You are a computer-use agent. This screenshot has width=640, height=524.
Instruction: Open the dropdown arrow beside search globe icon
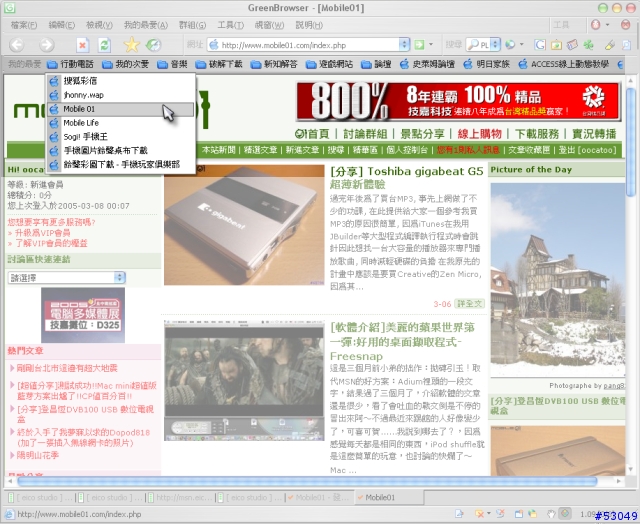click(521, 44)
